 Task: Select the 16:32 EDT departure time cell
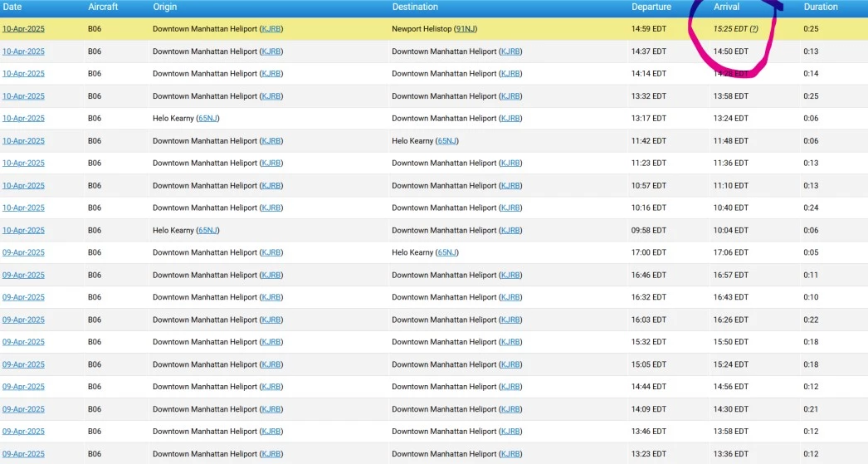click(x=649, y=297)
